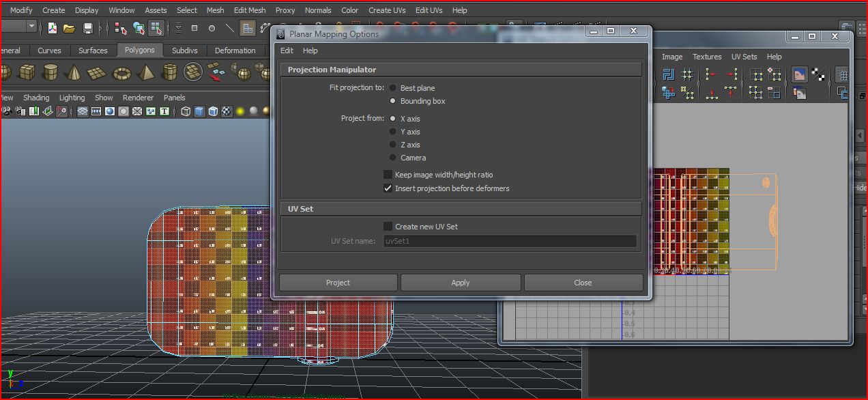
Task: Click the Apply button in the dialog
Action: (x=460, y=282)
